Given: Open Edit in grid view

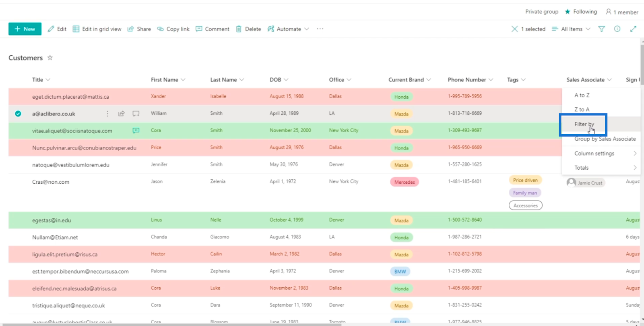Looking at the screenshot, I should [97, 29].
